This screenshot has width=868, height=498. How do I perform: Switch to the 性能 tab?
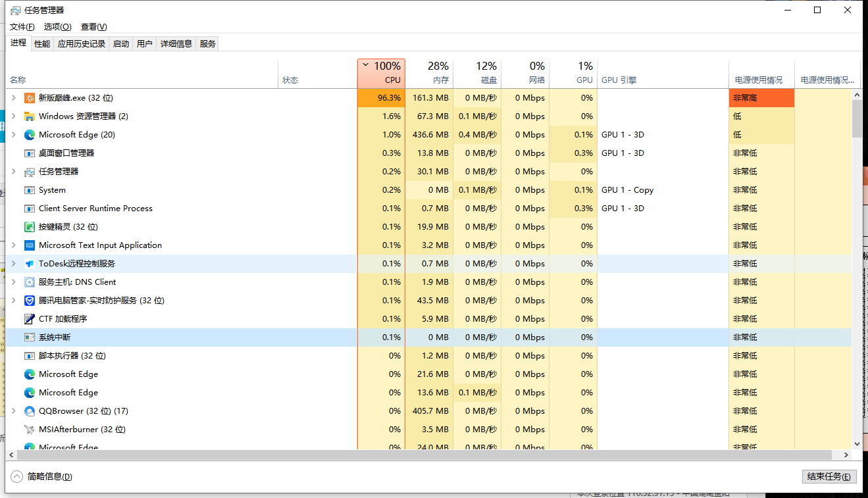(x=42, y=43)
